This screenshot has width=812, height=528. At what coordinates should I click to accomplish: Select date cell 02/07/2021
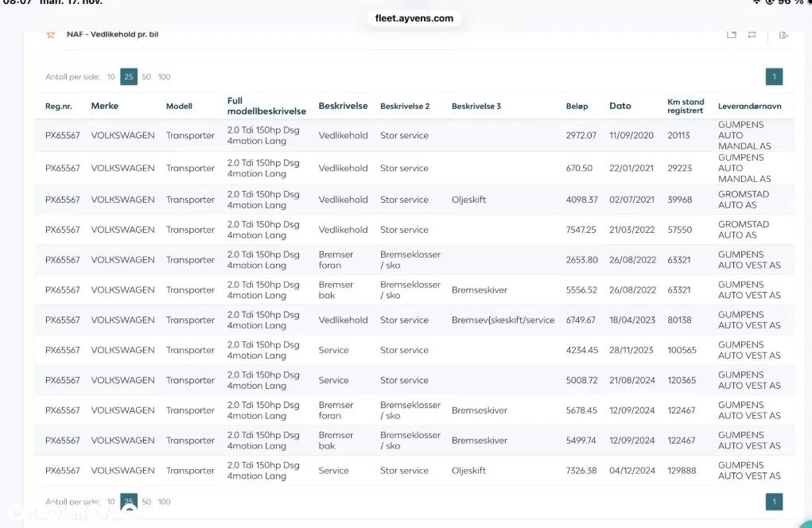(x=631, y=200)
